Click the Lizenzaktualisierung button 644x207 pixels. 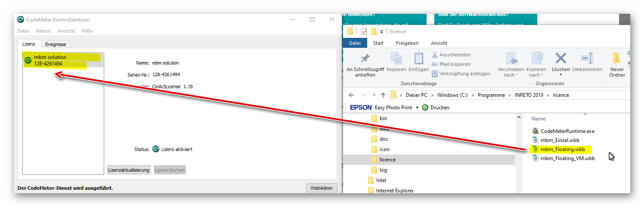[x=128, y=170]
